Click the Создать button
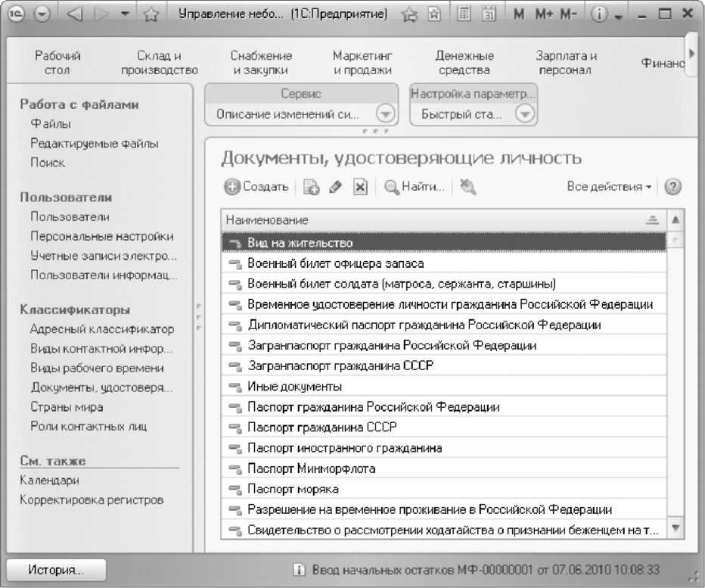The image size is (705, 588). 256,187
